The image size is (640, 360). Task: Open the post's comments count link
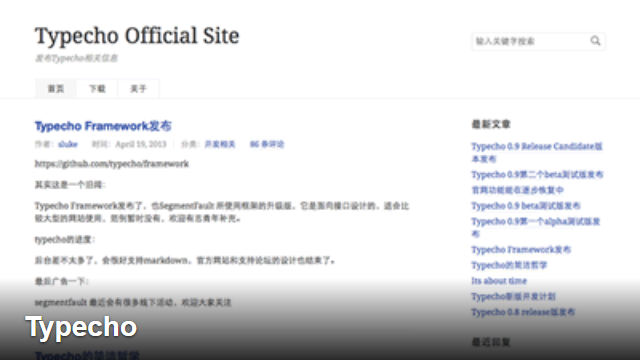(x=267, y=144)
